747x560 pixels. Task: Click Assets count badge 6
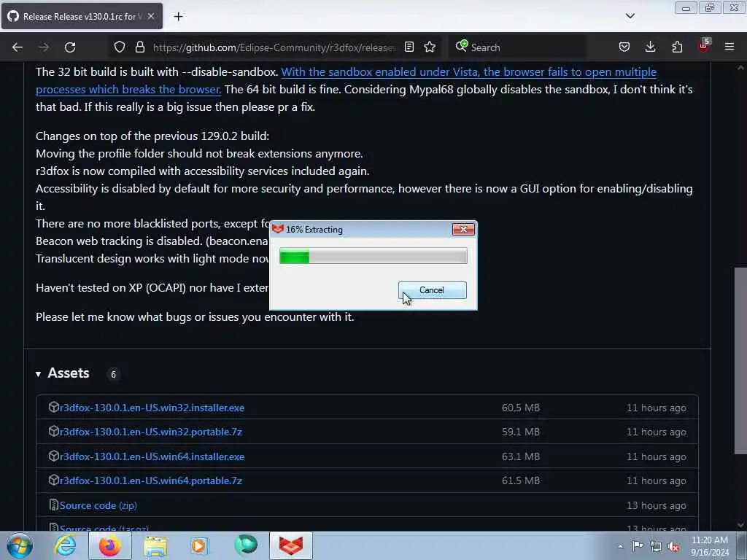113,374
